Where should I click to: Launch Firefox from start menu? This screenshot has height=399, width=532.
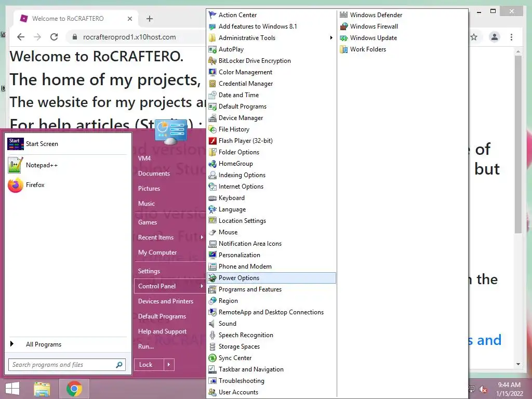point(67,185)
